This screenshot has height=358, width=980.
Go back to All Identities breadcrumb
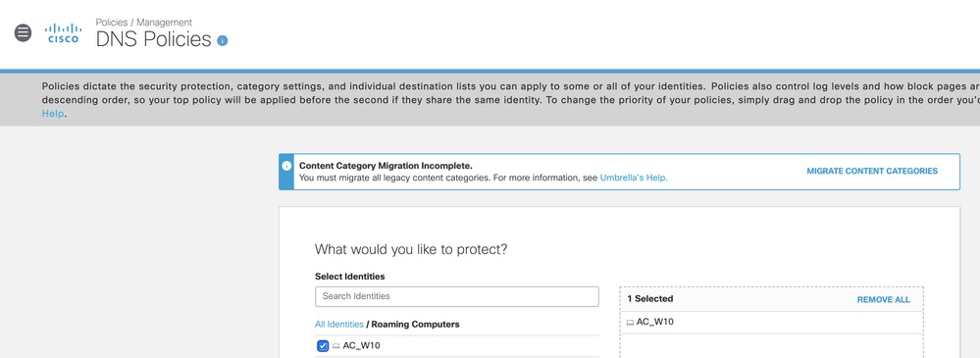click(x=339, y=325)
